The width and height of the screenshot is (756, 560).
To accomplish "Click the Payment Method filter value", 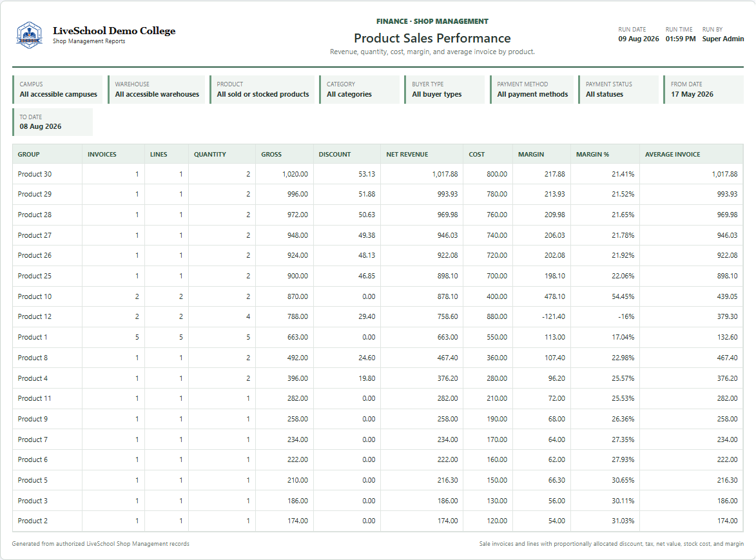I will (x=532, y=95).
